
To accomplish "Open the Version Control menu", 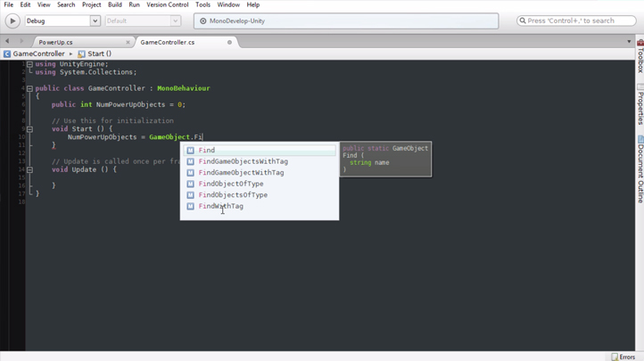I will pos(167,5).
